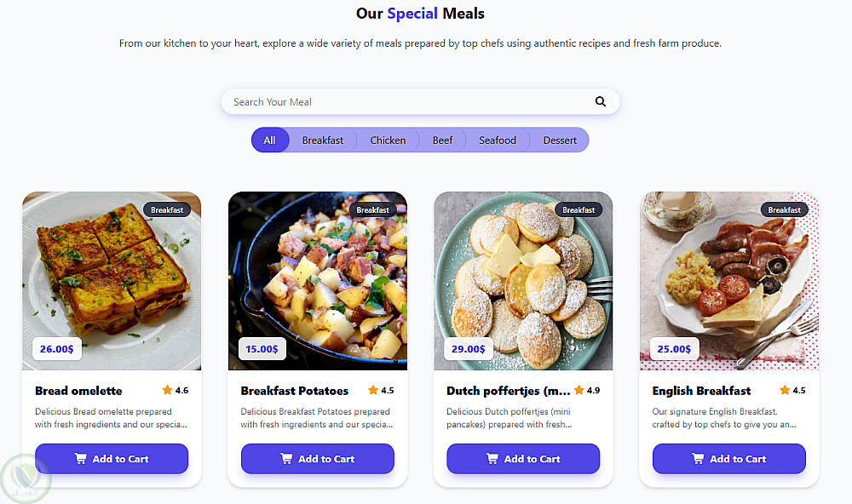The height and width of the screenshot is (504, 852).
Task: Click star rating icon on Bread omelette
Action: pos(166,391)
